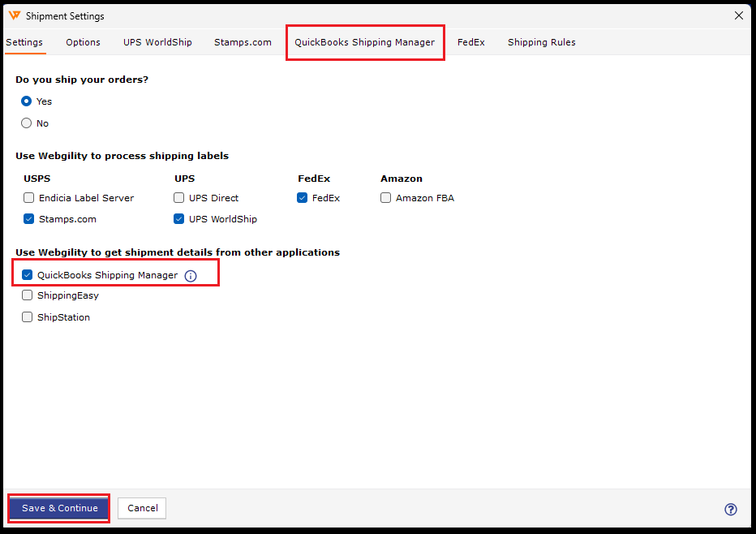Close the Shipment Settings window
The image size is (756, 534).
(738, 15)
